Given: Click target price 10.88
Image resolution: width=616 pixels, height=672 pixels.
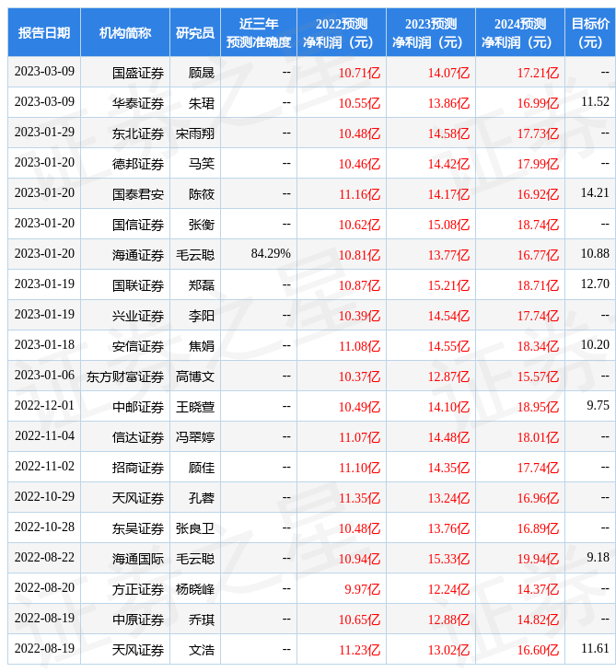Looking at the screenshot, I should point(595,254).
